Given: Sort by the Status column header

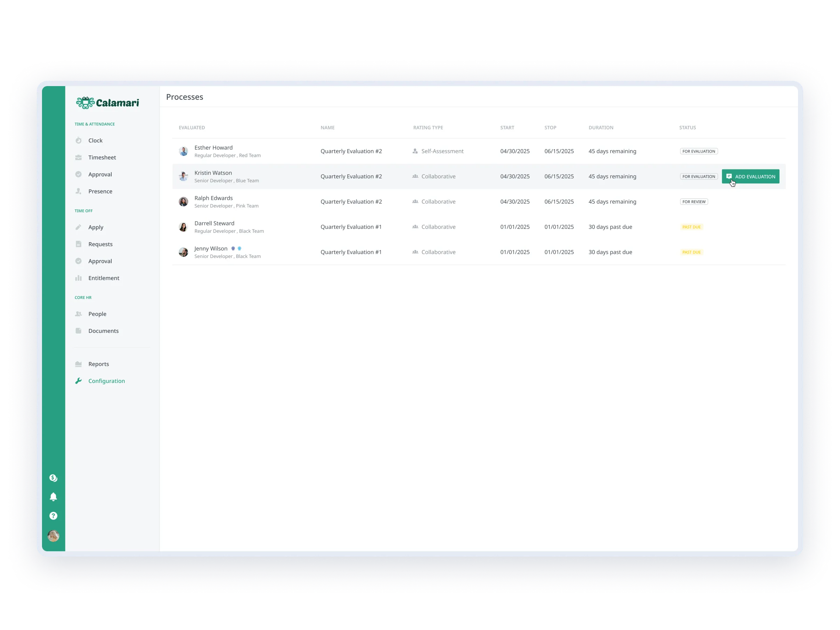Looking at the screenshot, I should pyautogui.click(x=687, y=128).
